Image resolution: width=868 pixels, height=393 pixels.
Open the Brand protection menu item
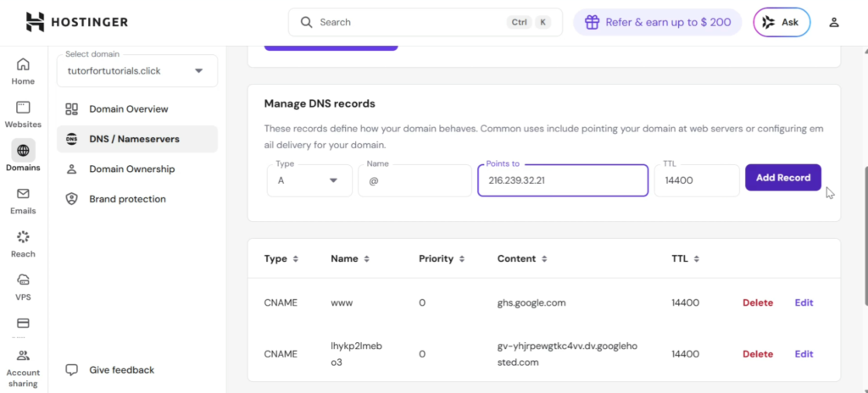127,199
